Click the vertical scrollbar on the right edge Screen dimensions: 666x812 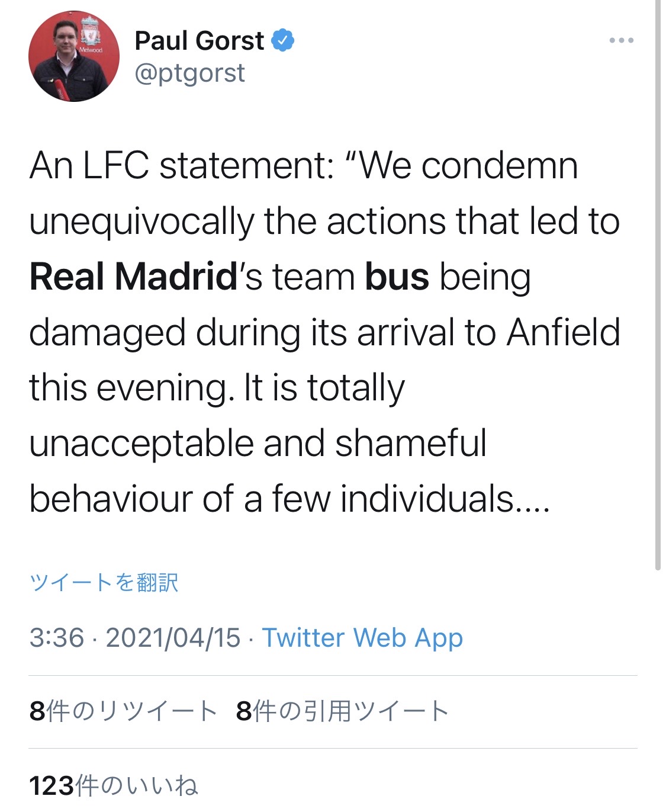point(658,284)
